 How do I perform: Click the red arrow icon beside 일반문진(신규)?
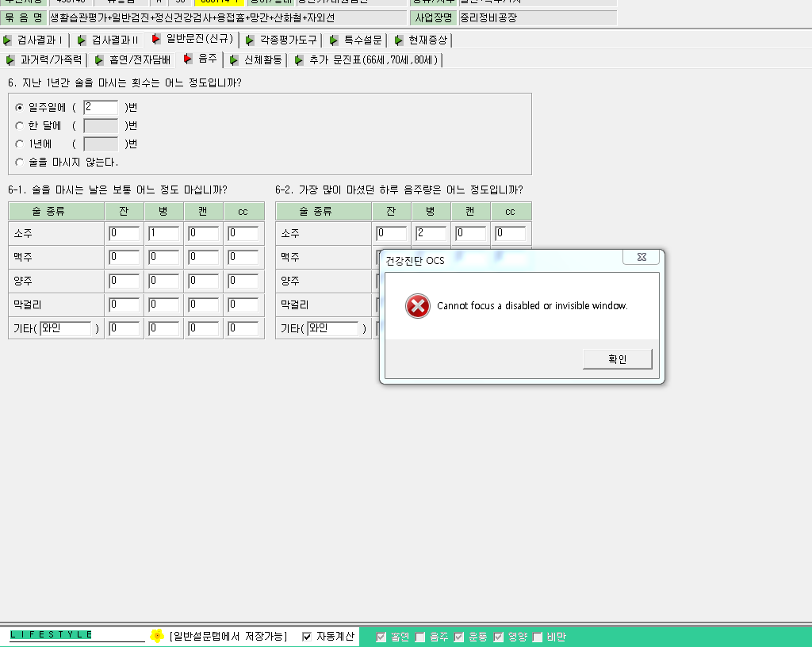(155, 39)
